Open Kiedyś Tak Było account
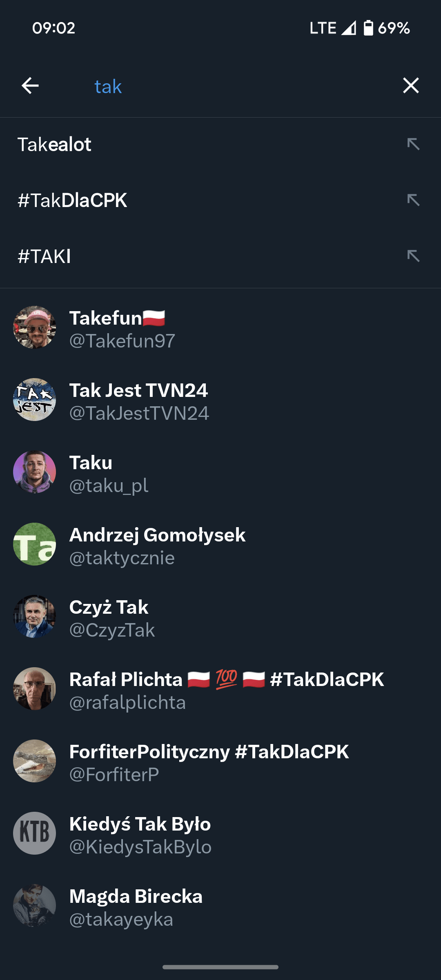Screen dimensions: 441x980 coord(220,833)
